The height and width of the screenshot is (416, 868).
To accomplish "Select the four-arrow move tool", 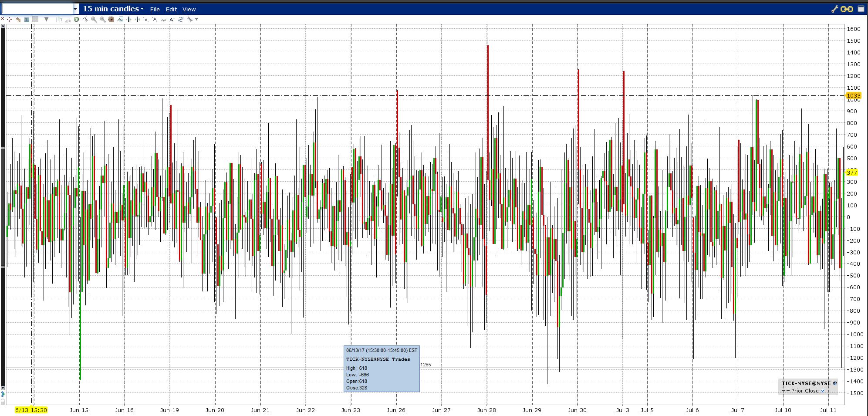I will [x=10, y=19].
